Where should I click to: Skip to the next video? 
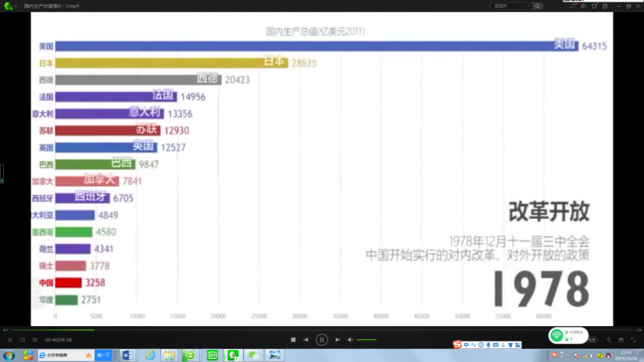click(x=338, y=340)
